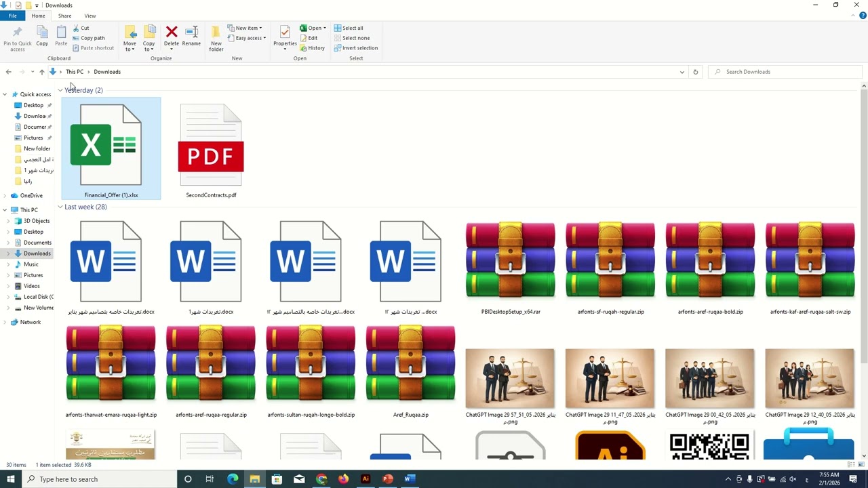Open Adobe Illustrator from the taskbar
This screenshot has height=488, width=868.
[x=366, y=479]
